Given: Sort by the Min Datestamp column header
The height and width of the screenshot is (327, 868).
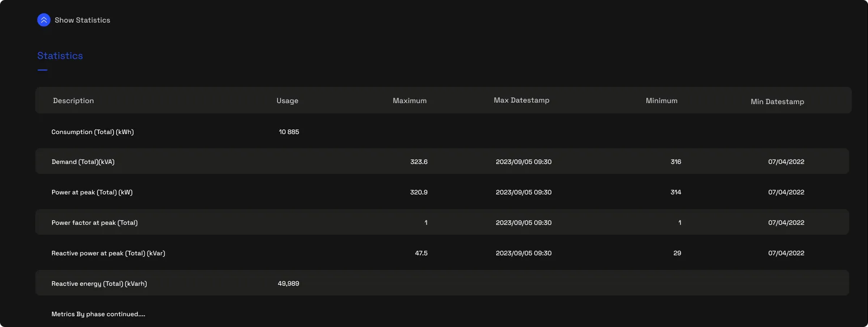Looking at the screenshot, I should coord(777,102).
